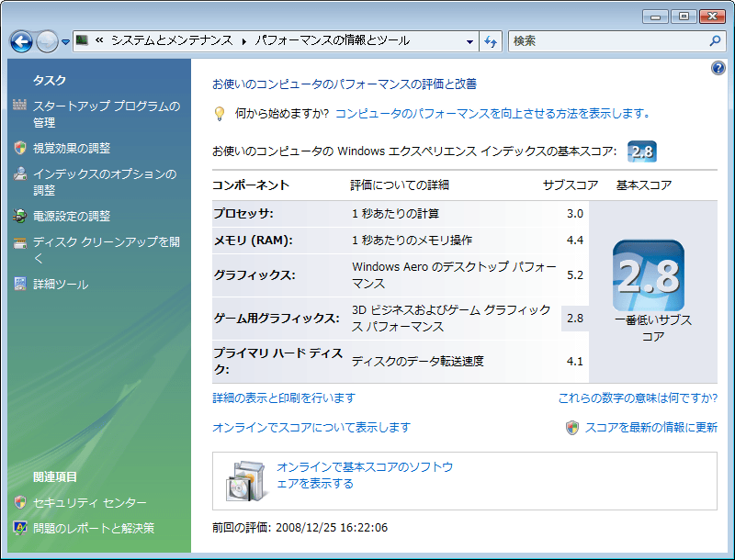
Task: Click the Back navigation arrow button
Action: pyautogui.click(x=21, y=41)
